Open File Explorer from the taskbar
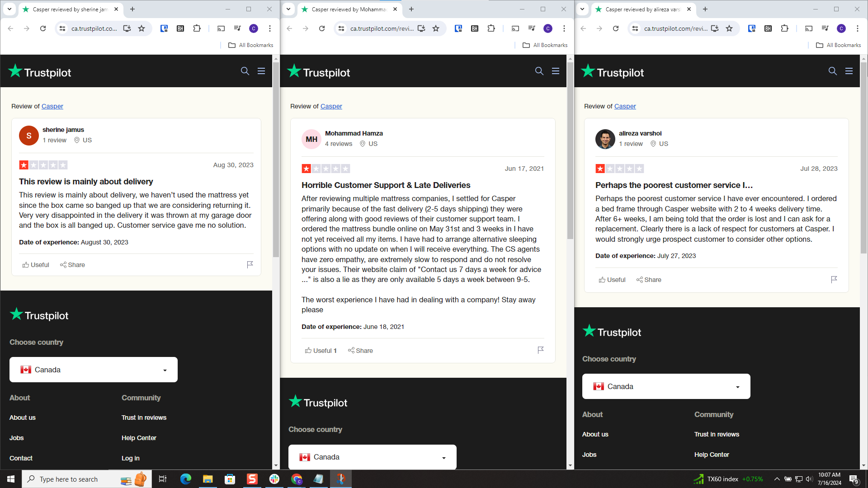This screenshot has height=488, width=868. coord(208,479)
